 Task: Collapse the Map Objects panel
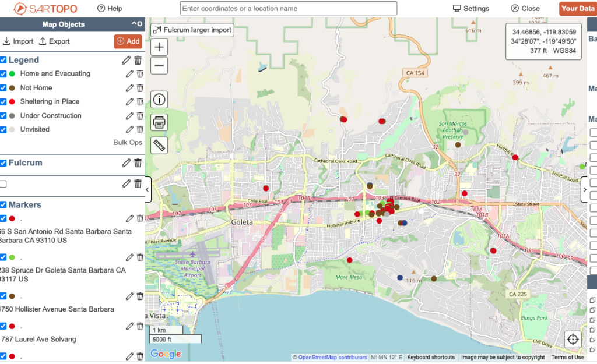click(x=136, y=24)
